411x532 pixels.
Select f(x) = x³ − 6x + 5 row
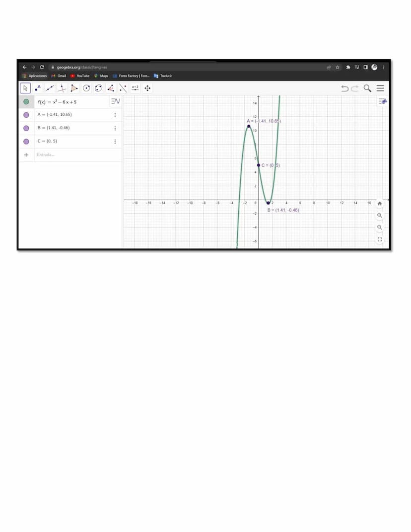coord(70,102)
